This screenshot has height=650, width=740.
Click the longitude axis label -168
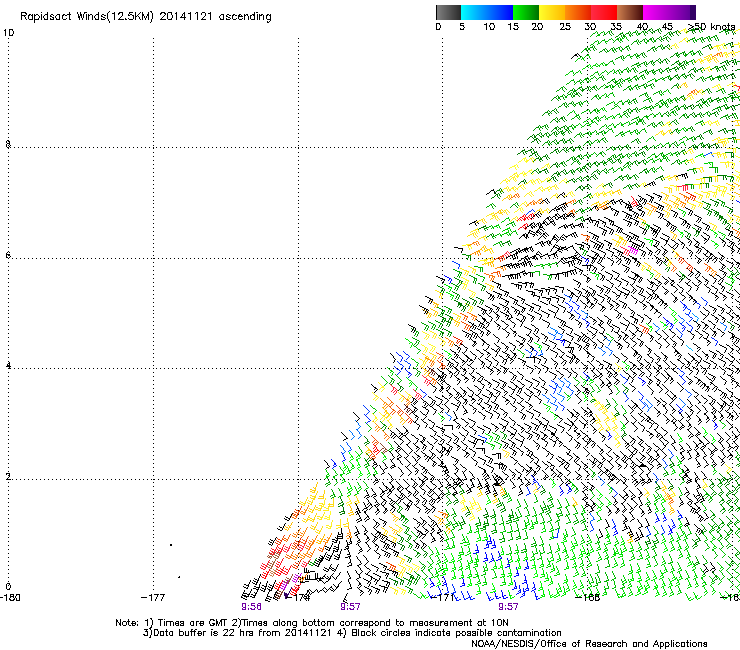[588, 598]
